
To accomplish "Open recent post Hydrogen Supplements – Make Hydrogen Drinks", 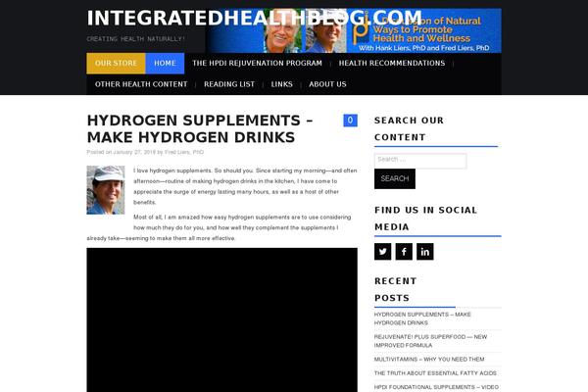I will click(x=422, y=318).
